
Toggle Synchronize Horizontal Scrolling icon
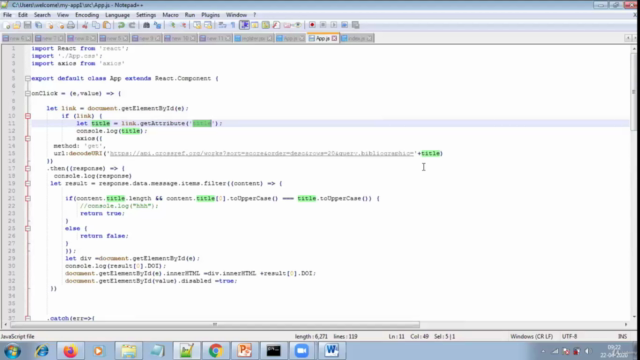click(x=208, y=25)
